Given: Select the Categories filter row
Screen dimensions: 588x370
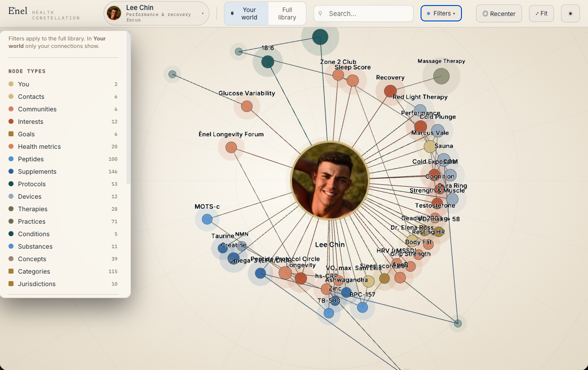Looking at the screenshot, I should 63,272.
